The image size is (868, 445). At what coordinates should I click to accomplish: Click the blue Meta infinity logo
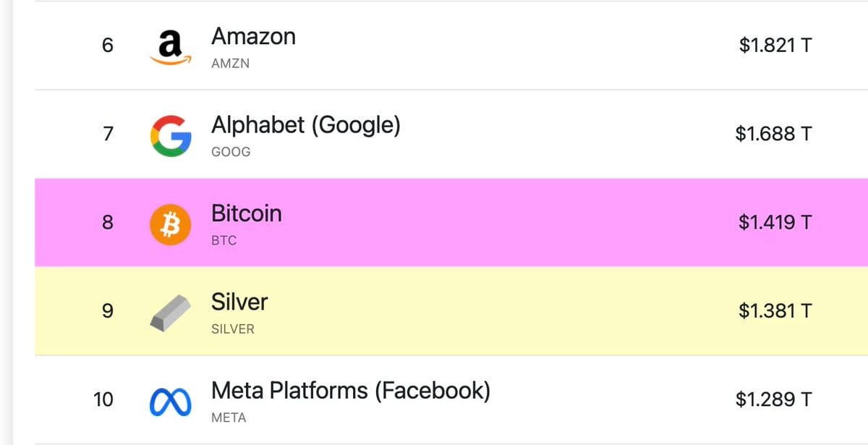(x=171, y=402)
